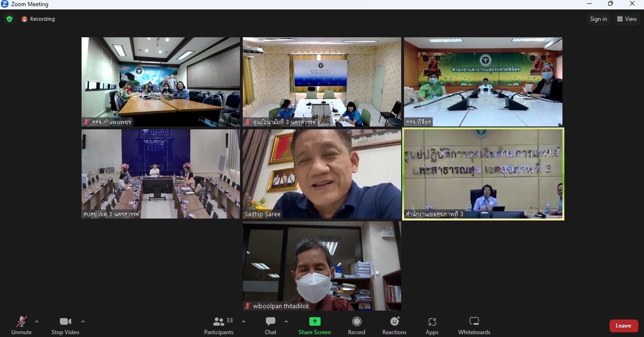The width and height of the screenshot is (644, 337).
Task: Expand chat options caret
Action: click(286, 321)
